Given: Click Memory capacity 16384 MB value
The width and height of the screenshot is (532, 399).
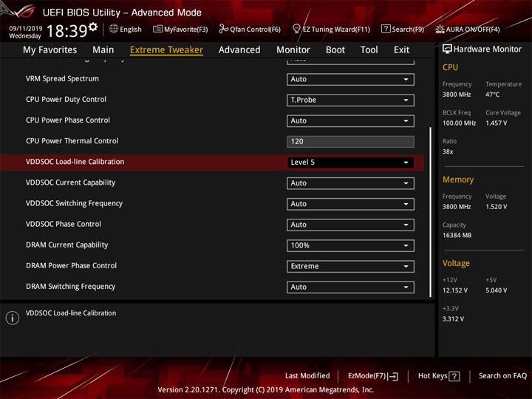Looking at the screenshot, I should tap(457, 236).
